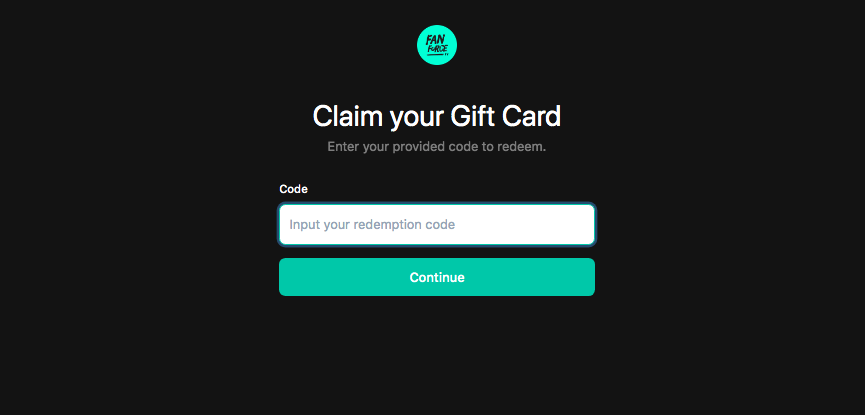Click the Claim your Gift Card heading

(437, 116)
